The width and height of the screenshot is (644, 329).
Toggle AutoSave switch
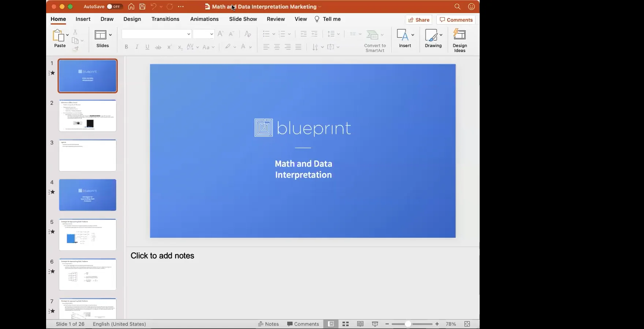click(x=115, y=7)
